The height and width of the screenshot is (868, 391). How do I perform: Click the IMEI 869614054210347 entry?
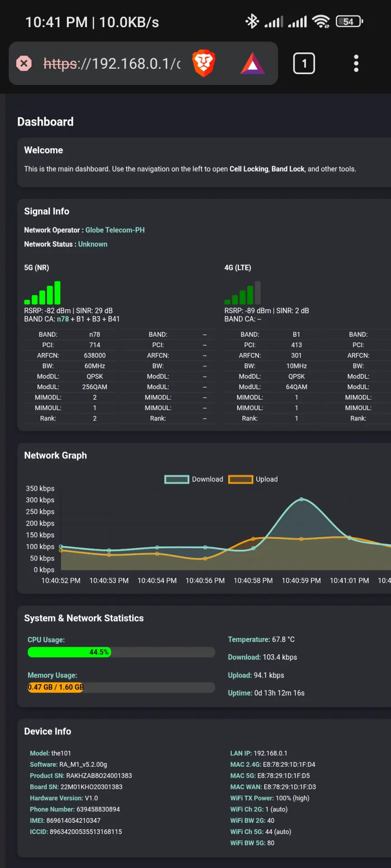tap(65, 821)
